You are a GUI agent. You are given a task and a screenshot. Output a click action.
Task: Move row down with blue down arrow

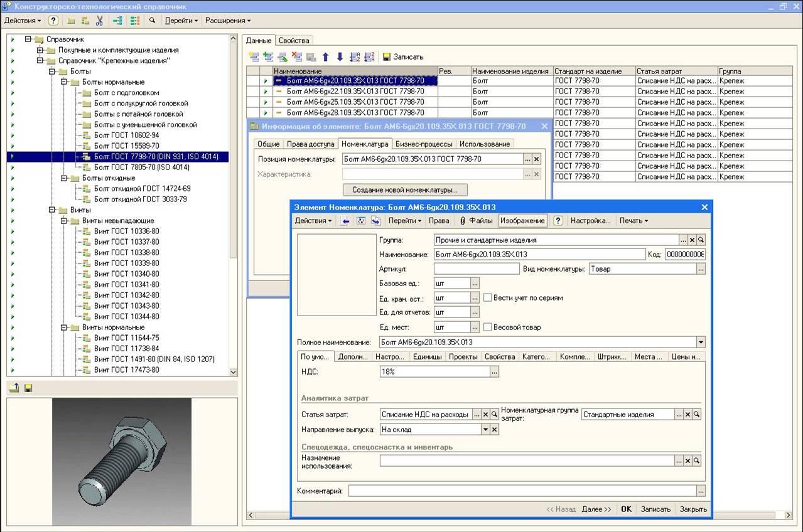point(340,57)
